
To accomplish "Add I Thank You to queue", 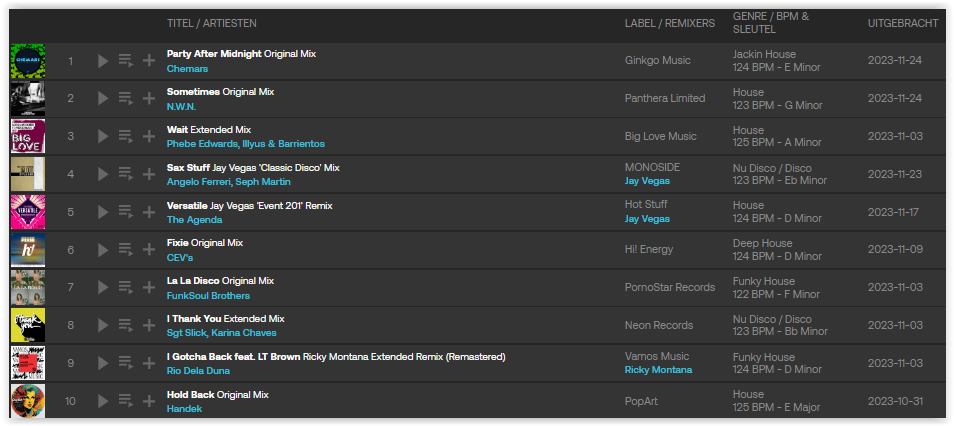I will pyautogui.click(x=126, y=325).
